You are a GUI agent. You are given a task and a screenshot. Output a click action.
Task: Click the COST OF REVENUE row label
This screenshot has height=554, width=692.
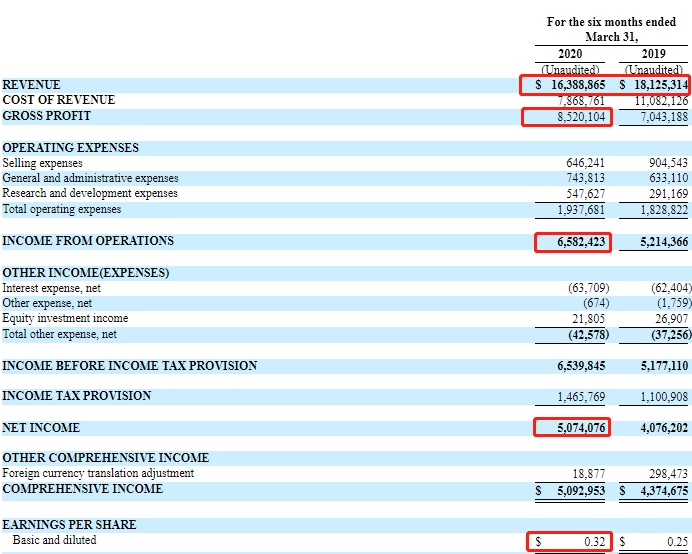click(x=58, y=100)
